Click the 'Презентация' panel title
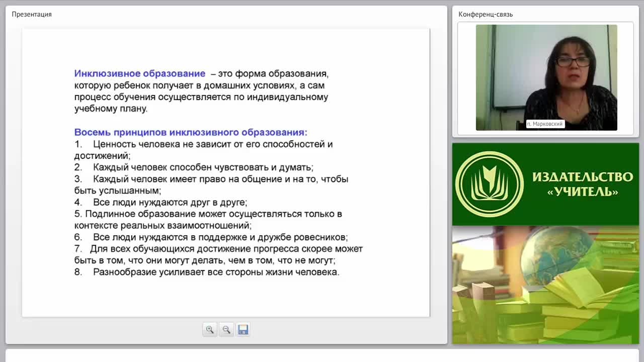The image size is (644, 362). pos(32,14)
